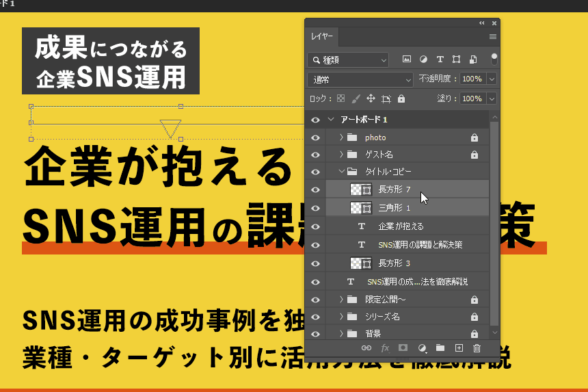Click the link layers icon

pos(366,348)
